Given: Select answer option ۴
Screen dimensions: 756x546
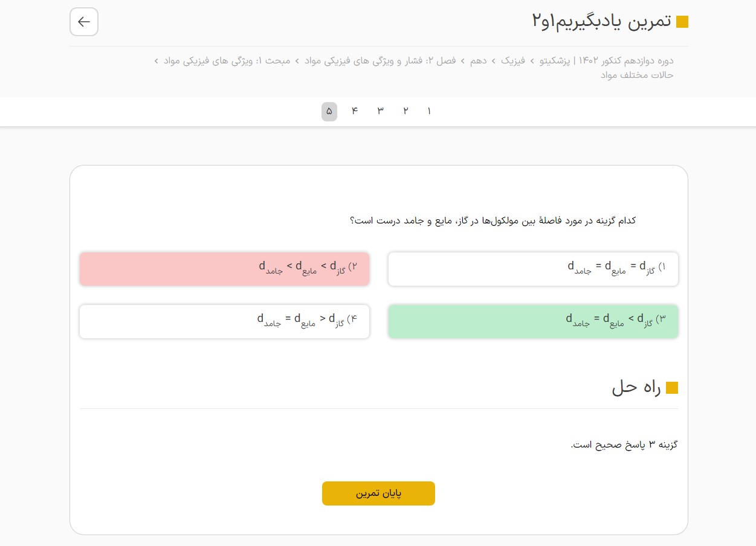Looking at the screenshot, I should [224, 321].
